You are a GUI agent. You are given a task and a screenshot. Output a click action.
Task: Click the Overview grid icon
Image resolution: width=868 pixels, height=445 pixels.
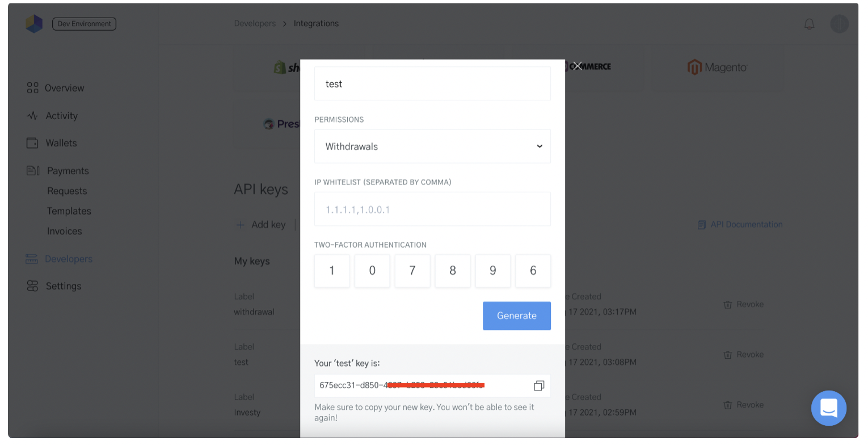(32, 88)
